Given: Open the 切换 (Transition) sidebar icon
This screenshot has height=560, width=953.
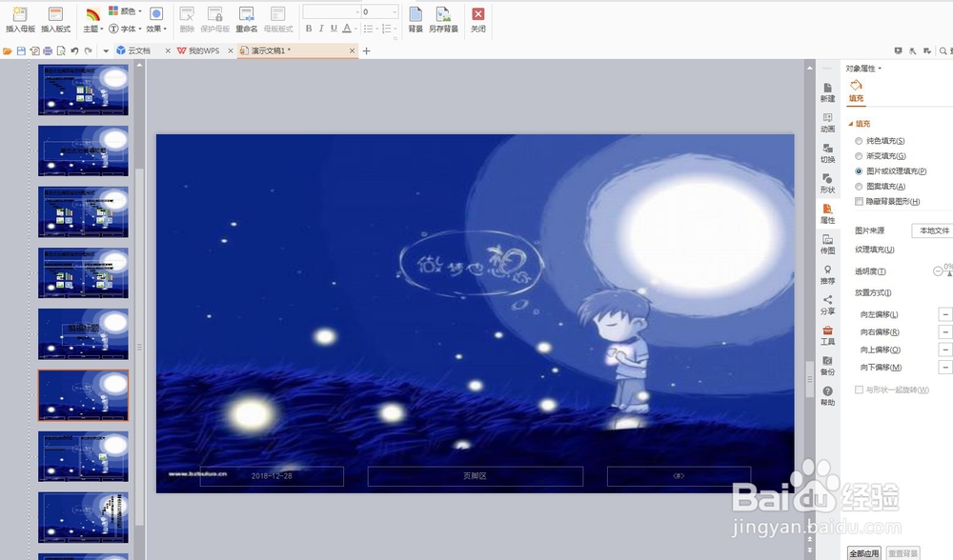Looking at the screenshot, I should (827, 153).
